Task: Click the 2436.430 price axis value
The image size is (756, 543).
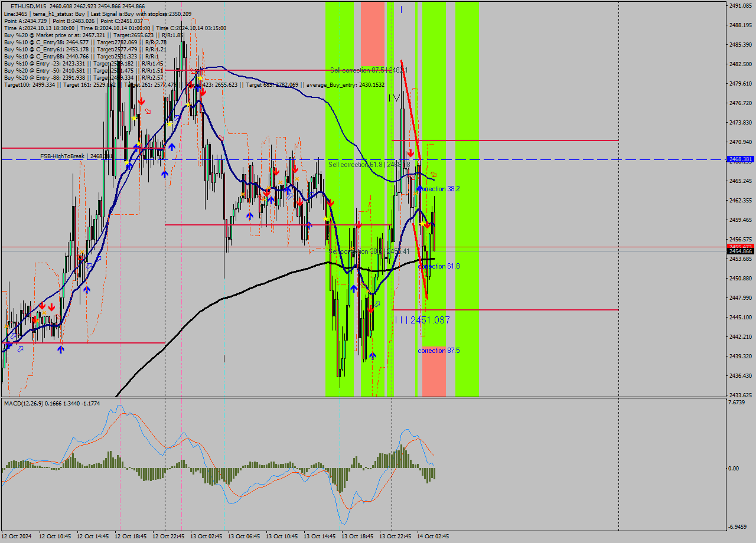Action: pyautogui.click(x=741, y=375)
